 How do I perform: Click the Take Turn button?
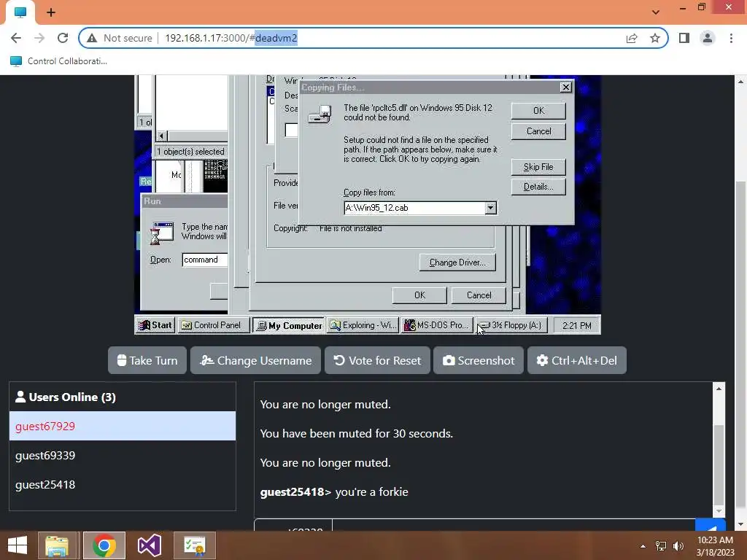(x=147, y=360)
